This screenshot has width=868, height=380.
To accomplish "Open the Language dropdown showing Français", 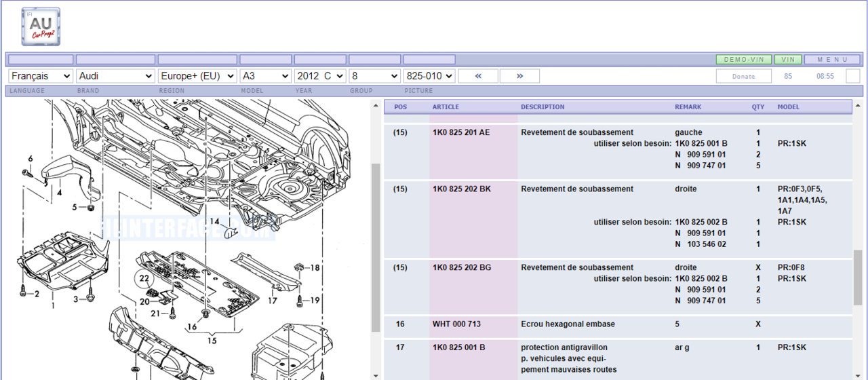I will [41, 76].
